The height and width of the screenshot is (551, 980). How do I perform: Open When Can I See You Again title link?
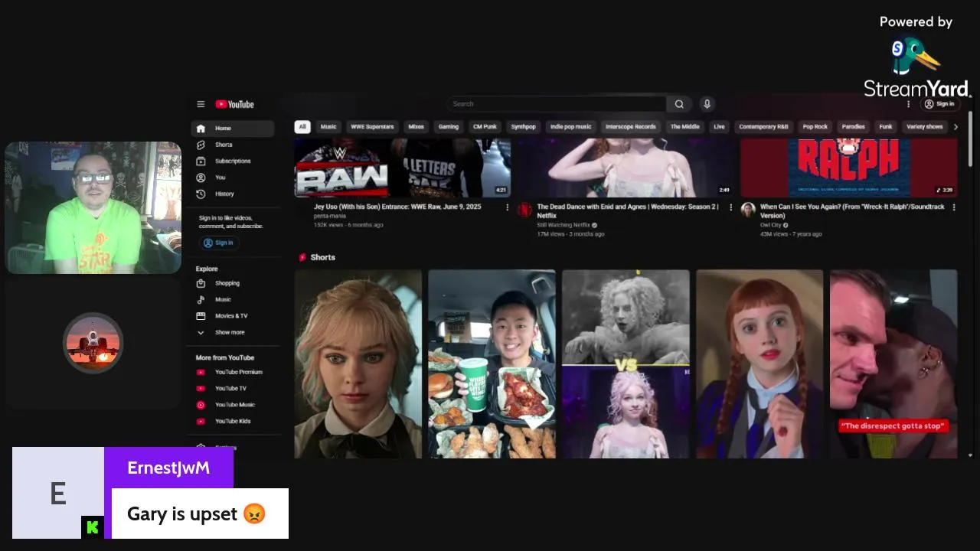[852, 211]
